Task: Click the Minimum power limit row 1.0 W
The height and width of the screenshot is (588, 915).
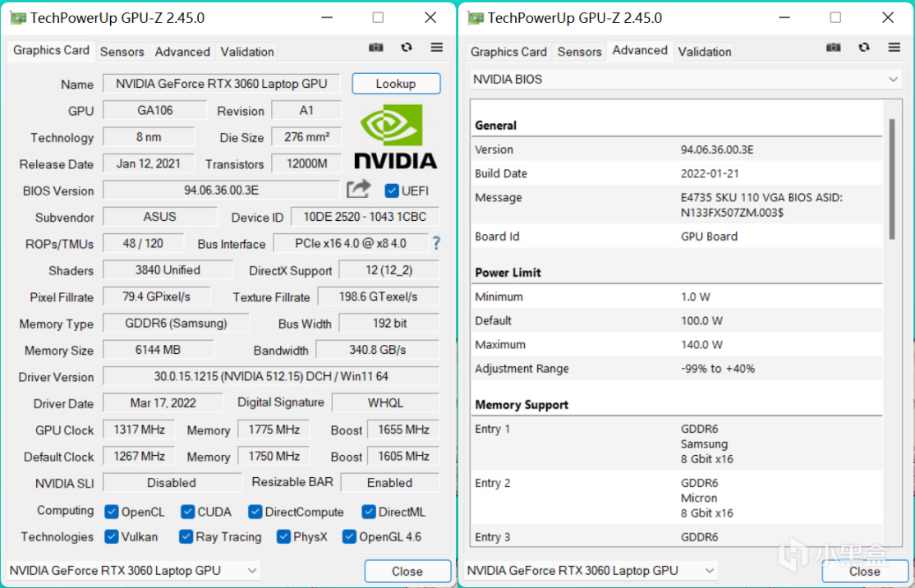Action: 677,297
